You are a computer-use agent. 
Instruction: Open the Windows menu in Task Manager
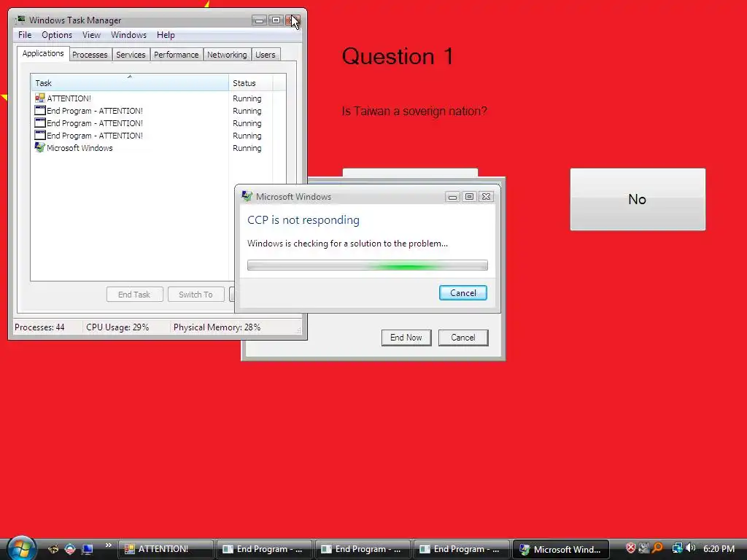128,35
